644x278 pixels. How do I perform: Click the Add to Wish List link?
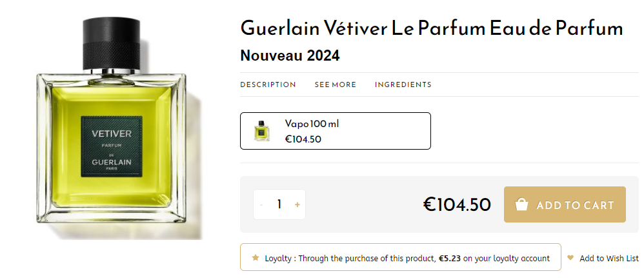tap(609, 258)
